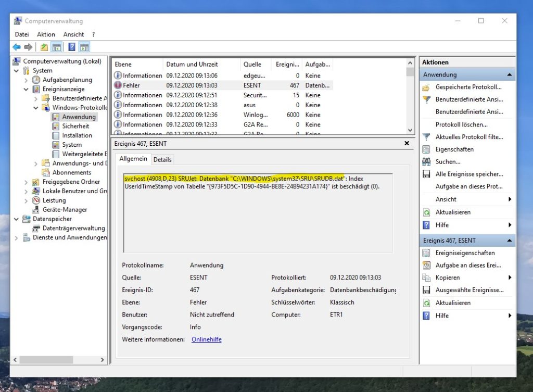
Task: Open the Aktion menu
Action: click(46, 34)
